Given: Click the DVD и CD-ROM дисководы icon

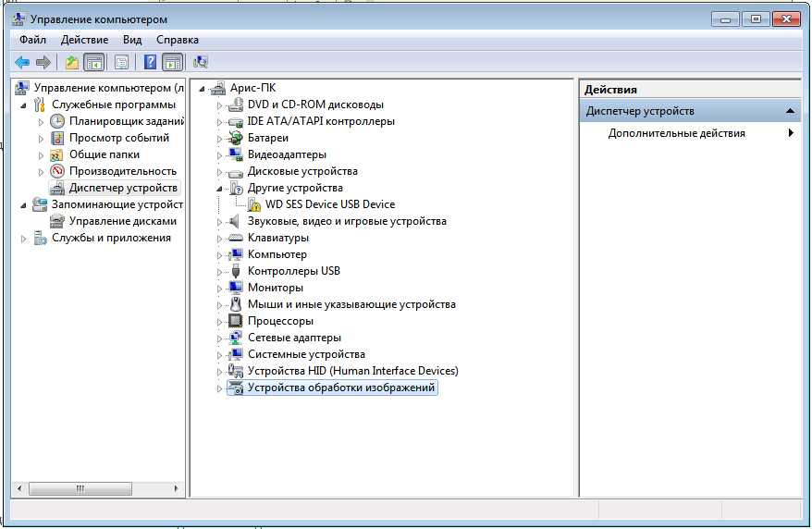Looking at the screenshot, I should 236,105.
